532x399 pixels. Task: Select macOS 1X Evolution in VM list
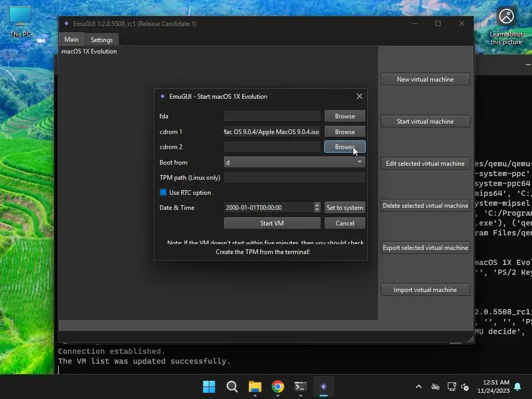coord(89,51)
